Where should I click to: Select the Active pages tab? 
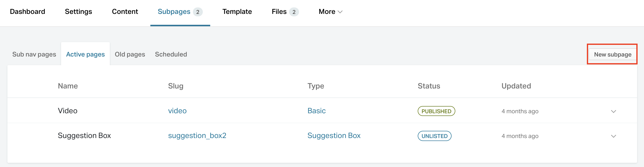(x=85, y=54)
